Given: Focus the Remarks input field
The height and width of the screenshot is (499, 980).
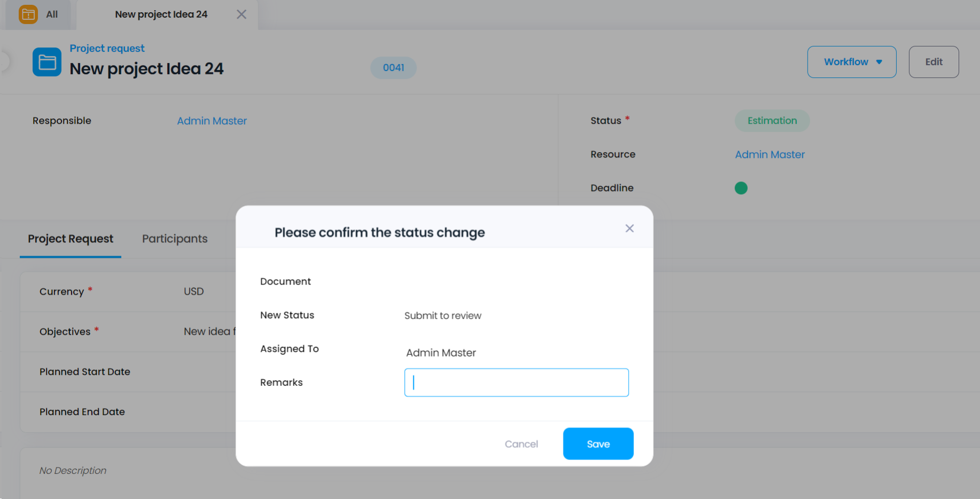Looking at the screenshot, I should [516, 383].
